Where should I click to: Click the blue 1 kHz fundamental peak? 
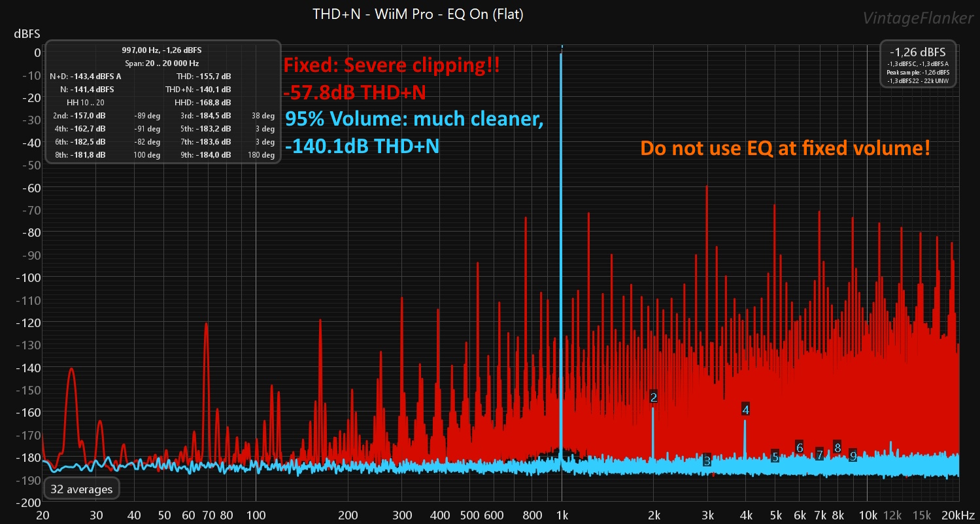tap(561, 255)
